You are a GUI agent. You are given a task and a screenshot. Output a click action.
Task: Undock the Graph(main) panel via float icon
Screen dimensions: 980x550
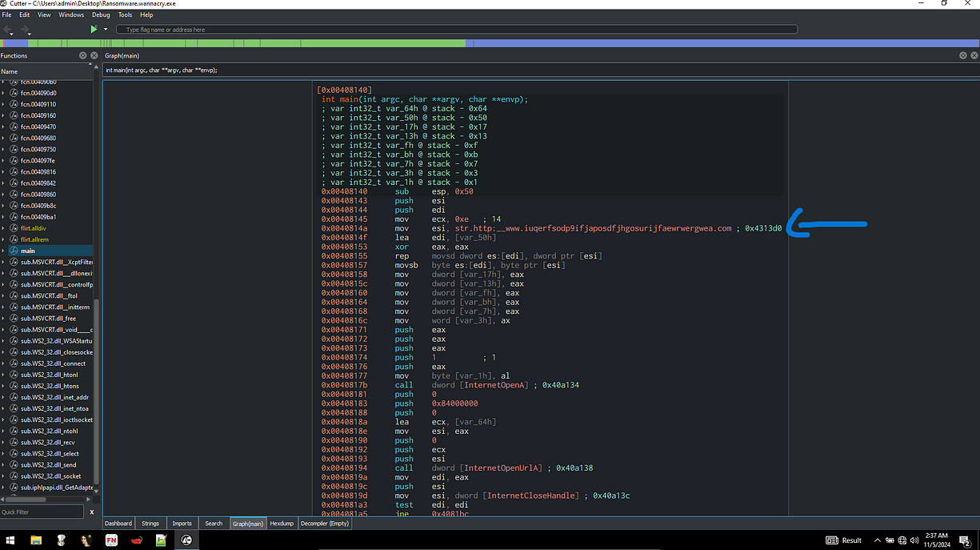(962, 56)
